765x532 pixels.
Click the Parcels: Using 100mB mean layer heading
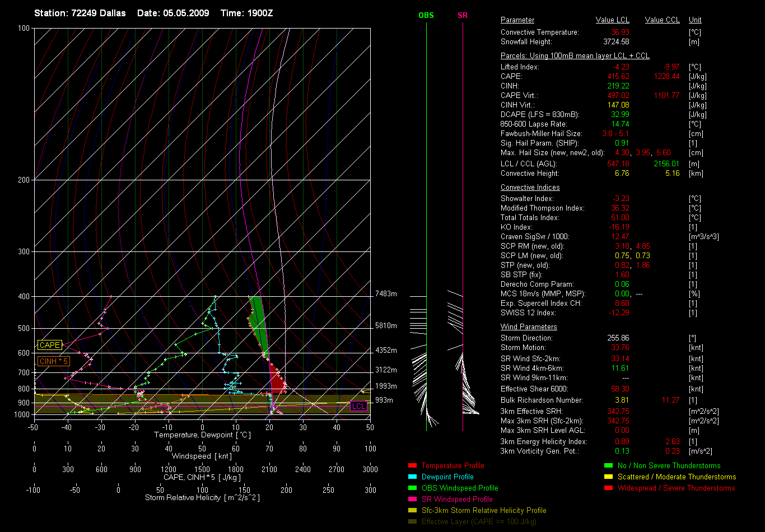coord(575,56)
